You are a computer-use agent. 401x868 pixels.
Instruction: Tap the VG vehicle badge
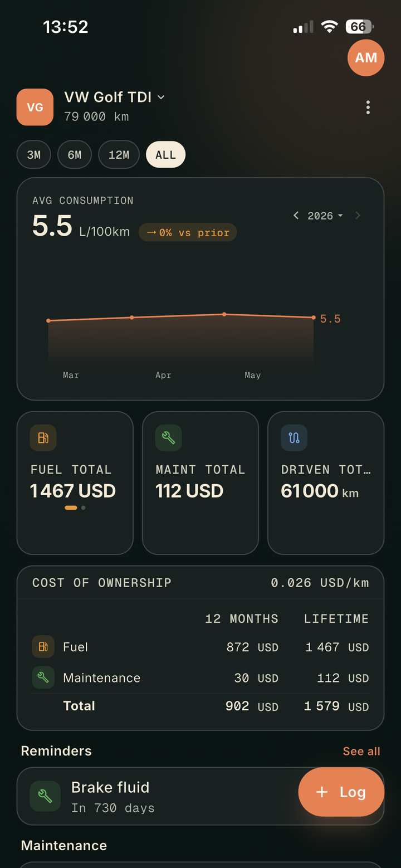click(x=35, y=107)
